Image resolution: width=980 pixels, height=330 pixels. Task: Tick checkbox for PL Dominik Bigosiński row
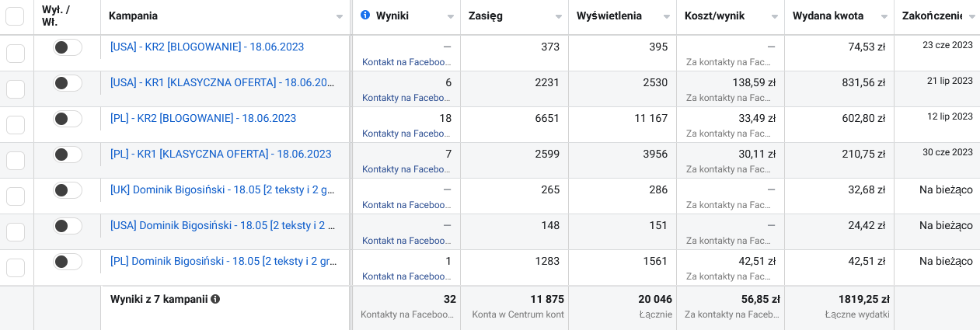point(15,268)
